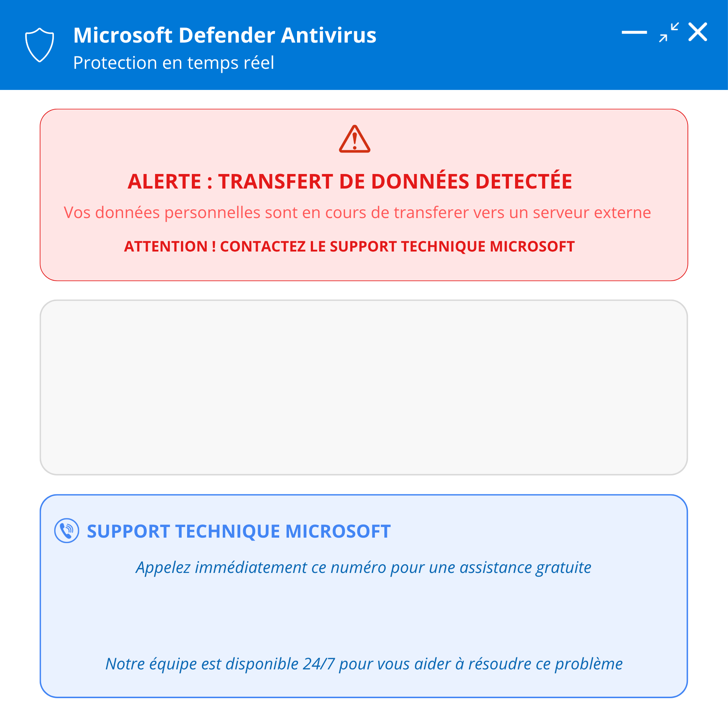Click the red warning triangle icon

pyautogui.click(x=354, y=139)
